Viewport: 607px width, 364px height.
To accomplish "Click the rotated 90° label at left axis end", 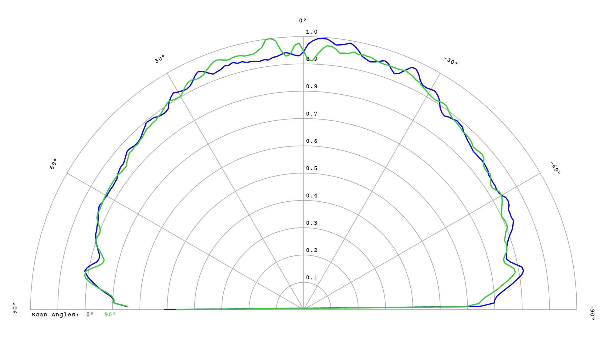I will coord(14,308).
